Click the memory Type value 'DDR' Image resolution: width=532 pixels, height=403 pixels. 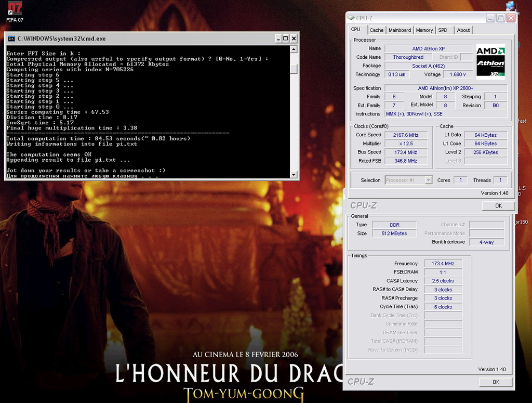pyautogui.click(x=395, y=225)
